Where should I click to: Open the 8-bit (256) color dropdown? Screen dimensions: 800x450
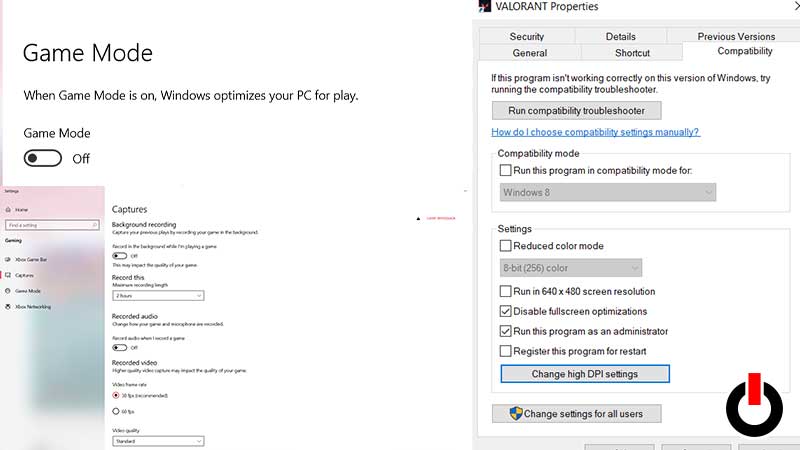[571, 268]
